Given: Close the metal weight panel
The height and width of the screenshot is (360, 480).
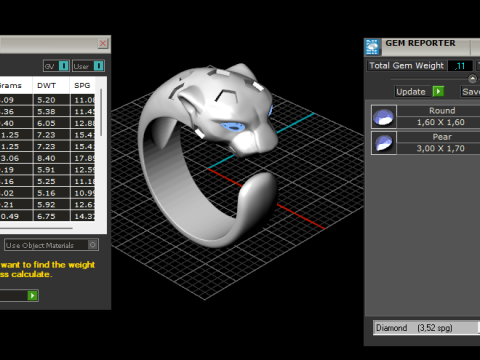Looking at the screenshot, I should pyautogui.click(x=103, y=43).
